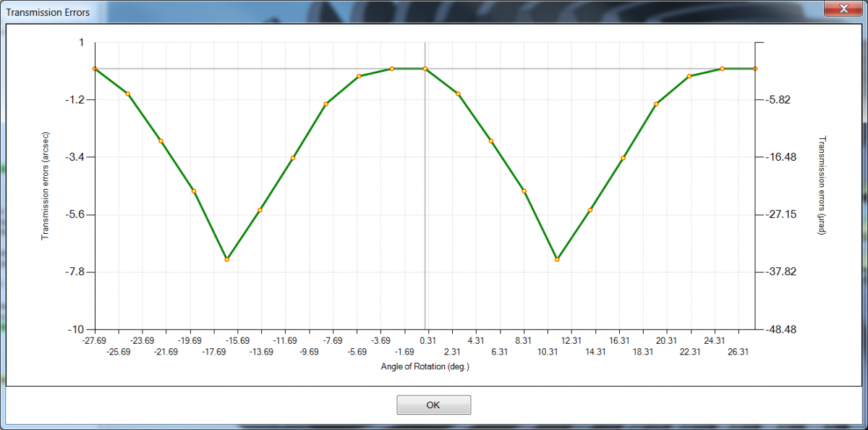Select the minimum data point near 11.31 degrees
Viewport: 868px width, 430px height.
[557, 259]
